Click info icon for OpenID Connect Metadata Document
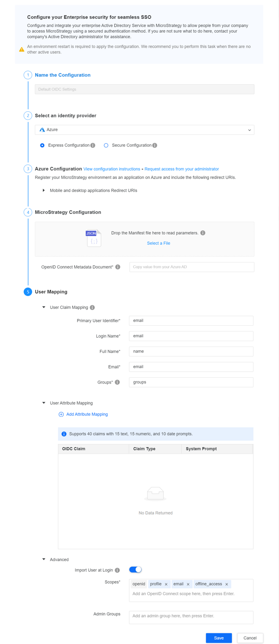 point(118,267)
